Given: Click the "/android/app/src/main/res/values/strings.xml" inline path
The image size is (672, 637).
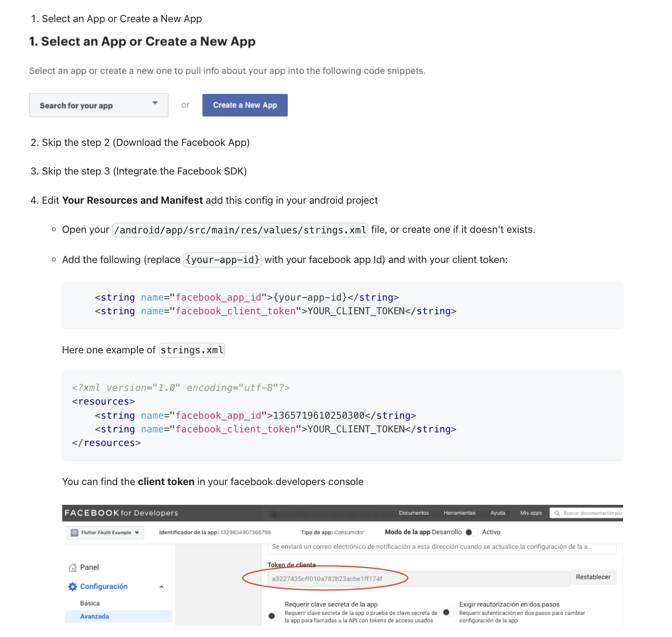Looking at the screenshot, I should point(240,230).
